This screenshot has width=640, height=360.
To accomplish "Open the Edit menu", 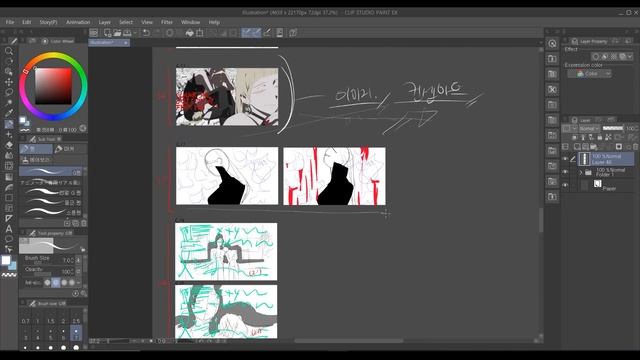I will [27, 22].
